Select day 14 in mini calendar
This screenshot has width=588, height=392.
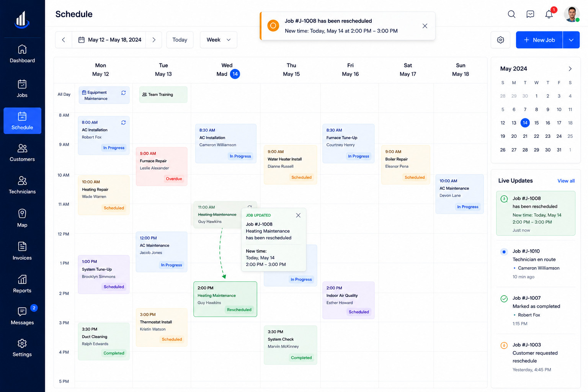[x=525, y=123]
